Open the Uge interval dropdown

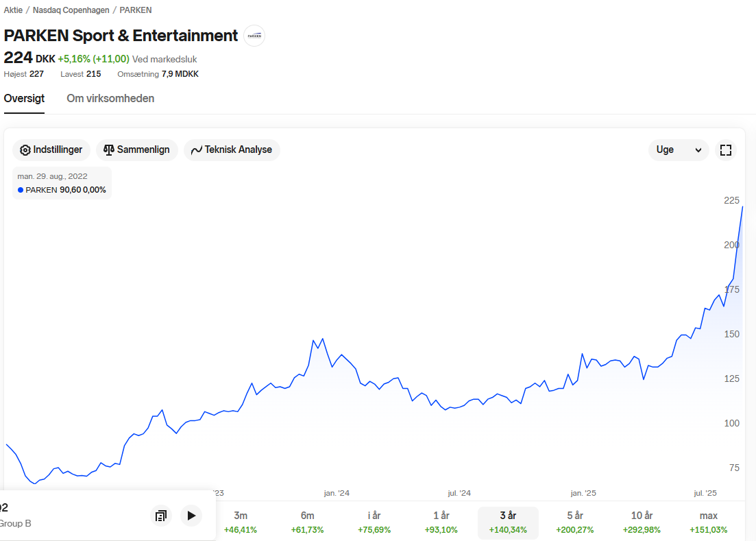tap(679, 150)
